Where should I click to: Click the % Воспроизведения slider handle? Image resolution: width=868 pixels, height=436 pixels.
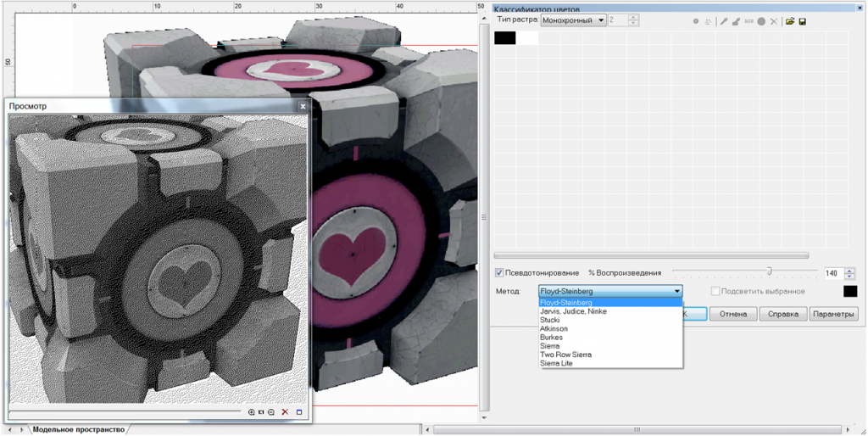[769, 271]
